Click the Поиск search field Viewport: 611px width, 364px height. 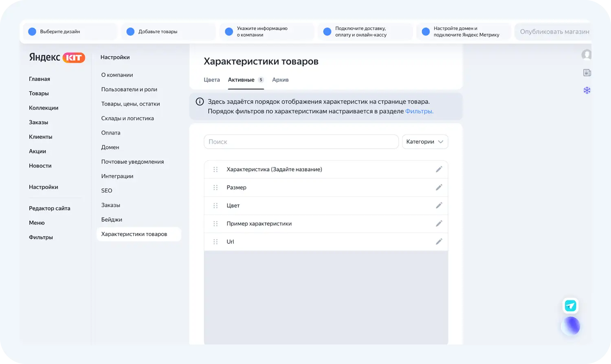(x=301, y=142)
